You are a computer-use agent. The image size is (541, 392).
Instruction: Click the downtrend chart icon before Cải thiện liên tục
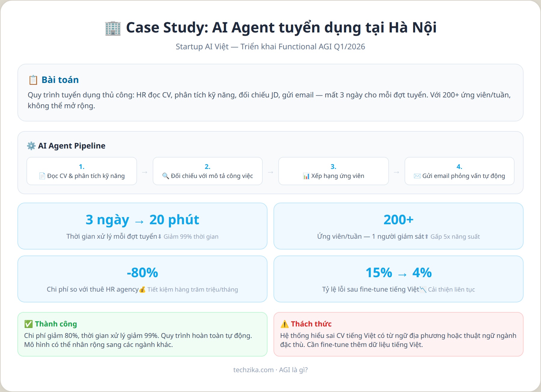423,289
